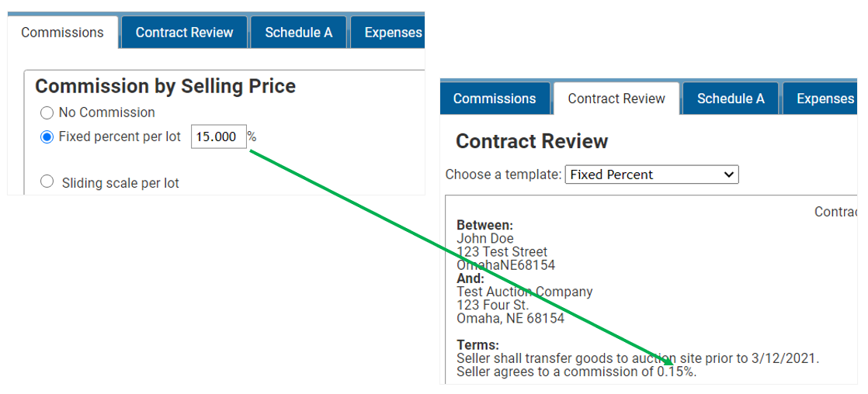
Task: Click the dropdown arrow beside Fixed Percent
Action: pyautogui.click(x=728, y=175)
